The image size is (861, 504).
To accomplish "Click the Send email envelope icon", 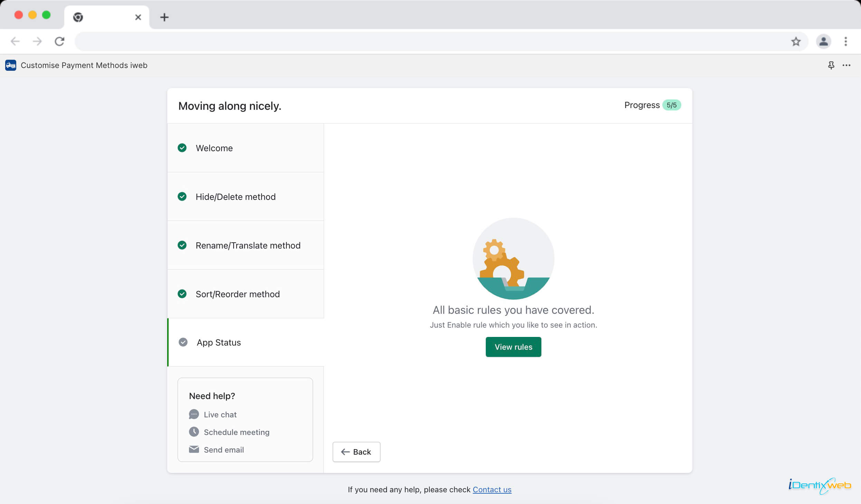I will click(x=194, y=449).
